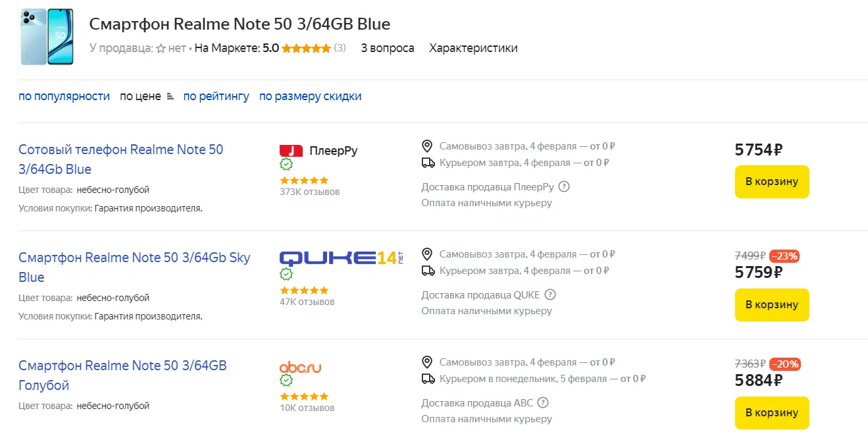Click the QUKE store logo
Image resolution: width=868 pixels, height=440 pixels.
pyautogui.click(x=340, y=258)
